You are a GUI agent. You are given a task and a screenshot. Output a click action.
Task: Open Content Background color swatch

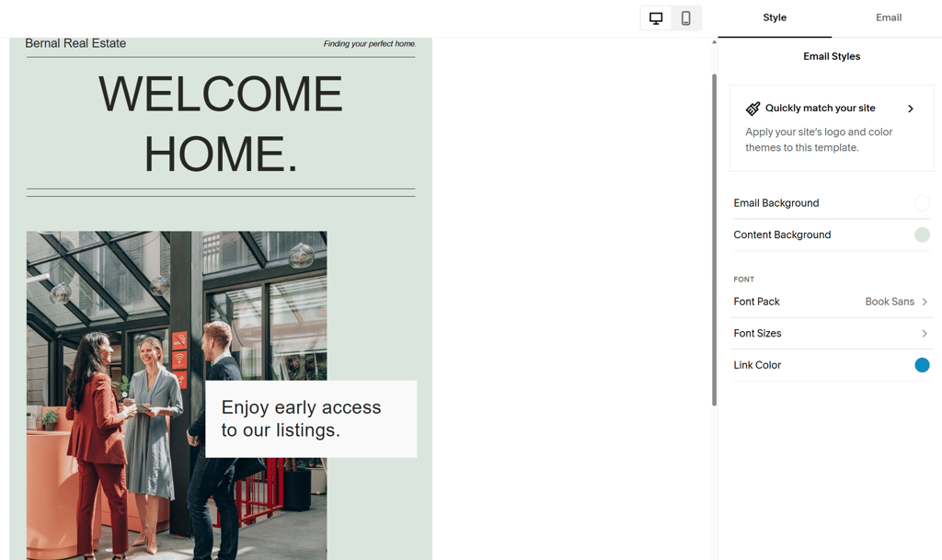click(x=922, y=234)
